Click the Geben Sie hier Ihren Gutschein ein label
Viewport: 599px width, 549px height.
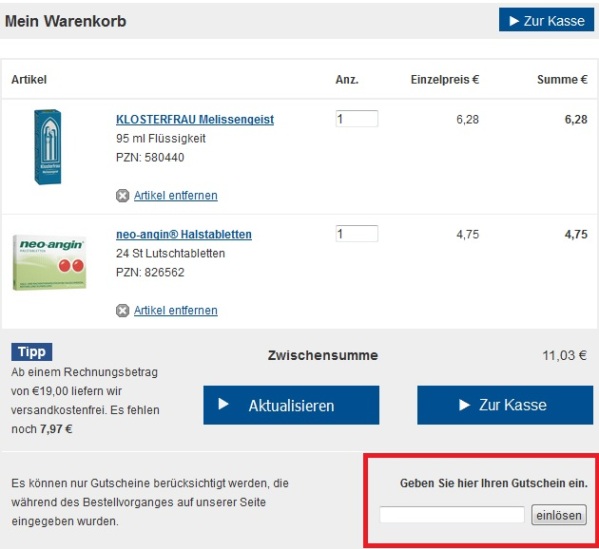click(x=494, y=483)
